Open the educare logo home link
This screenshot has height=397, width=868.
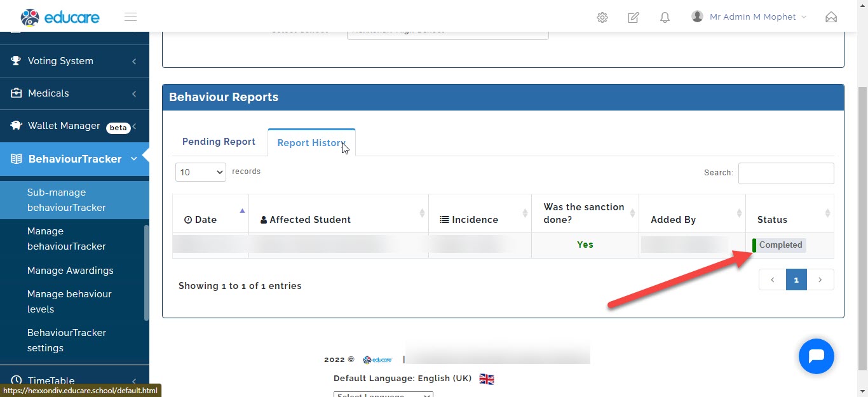point(60,17)
